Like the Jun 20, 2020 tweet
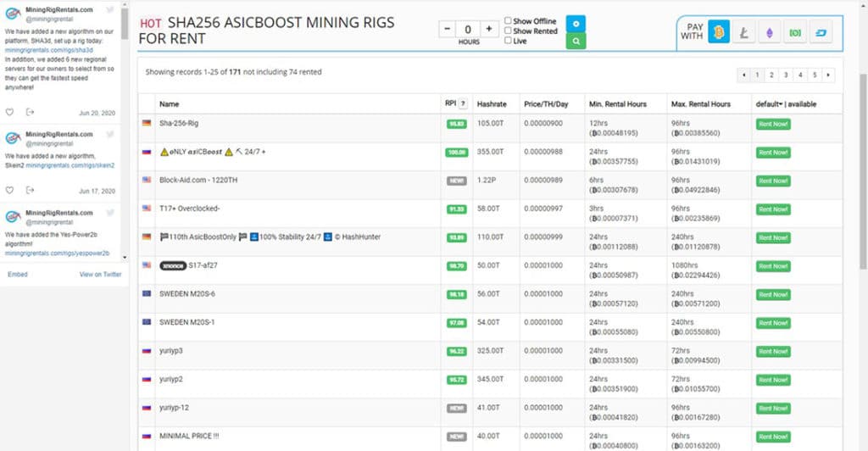The image size is (868, 451). (x=9, y=112)
